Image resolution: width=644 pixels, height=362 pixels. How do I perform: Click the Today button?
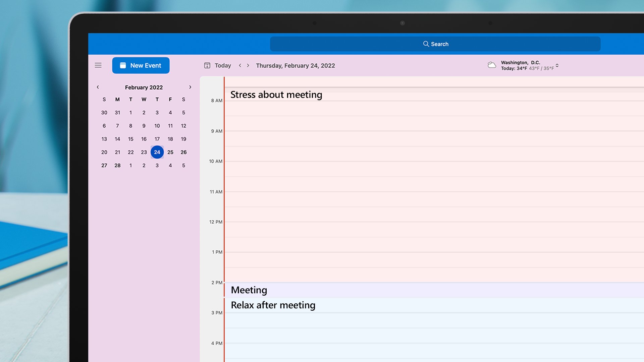(x=223, y=66)
